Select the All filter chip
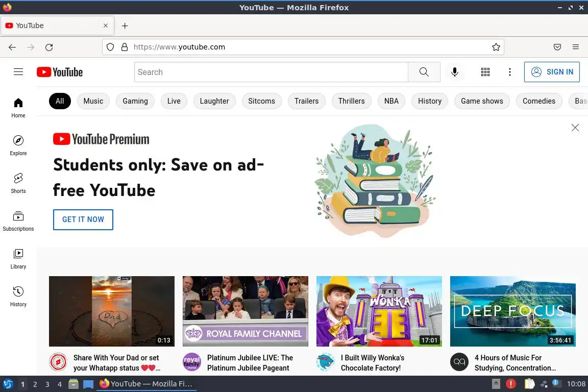Screen dimensions: 588x392 [x=60, y=101]
